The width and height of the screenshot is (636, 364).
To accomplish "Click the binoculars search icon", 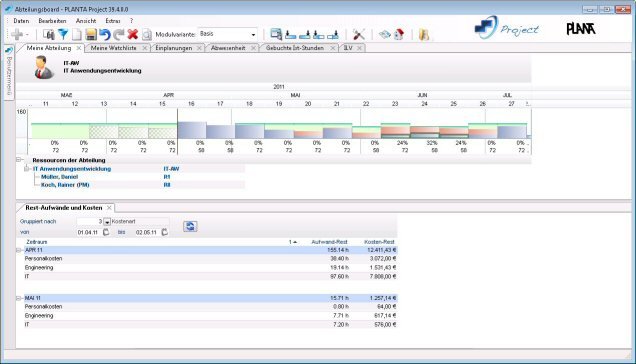I will click(49, 34).
